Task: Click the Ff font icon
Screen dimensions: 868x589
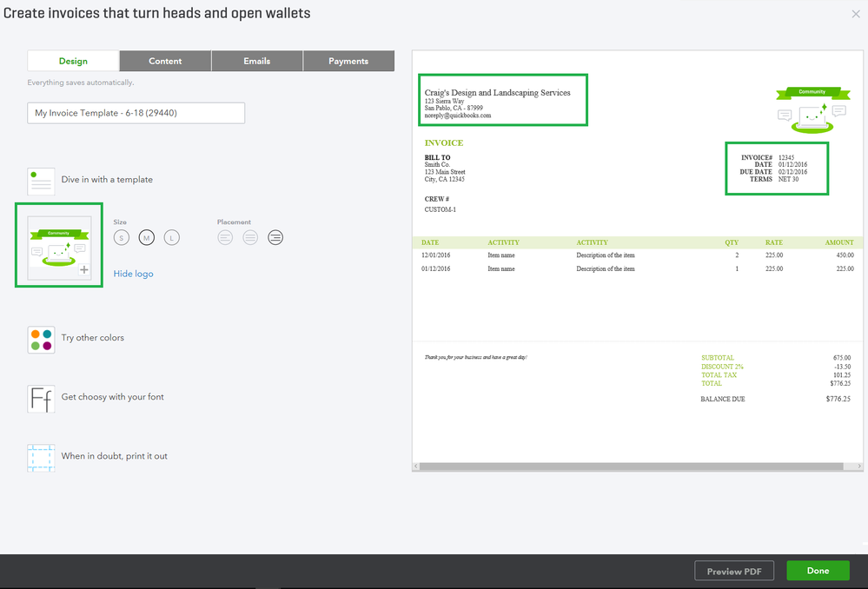Action: point(41,398)
